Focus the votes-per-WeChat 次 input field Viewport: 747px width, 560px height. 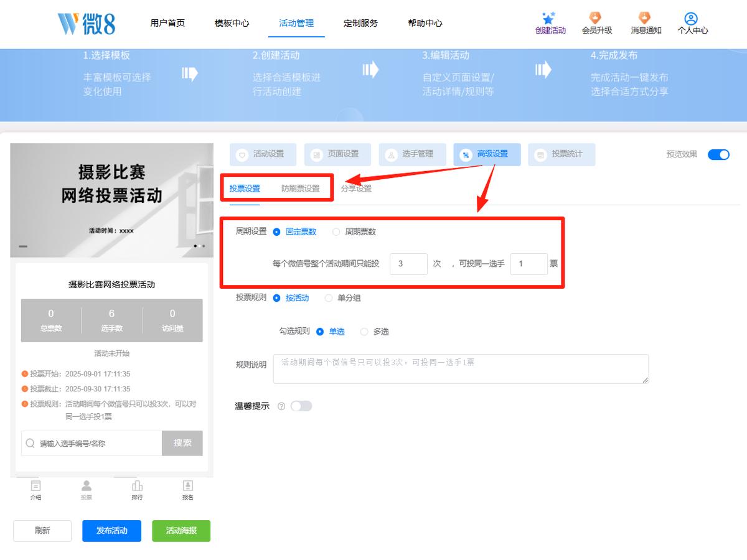point(409,264)
